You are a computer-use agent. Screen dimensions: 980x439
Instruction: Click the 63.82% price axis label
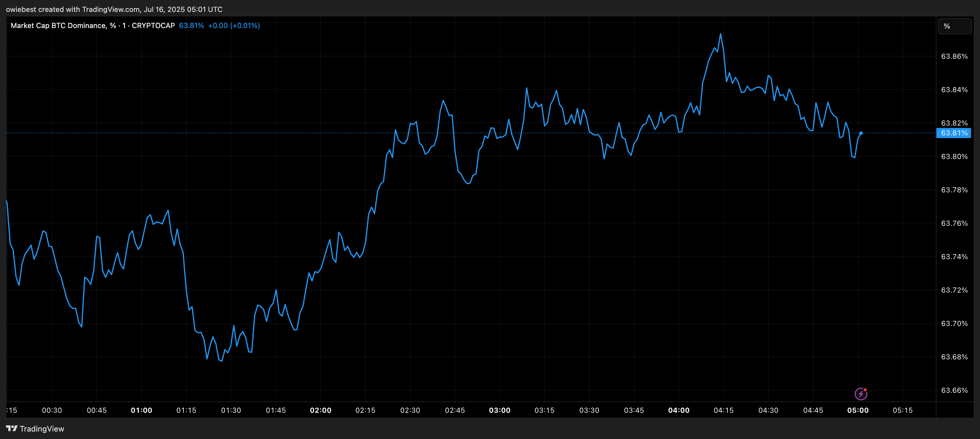click(x=954, y=123)
